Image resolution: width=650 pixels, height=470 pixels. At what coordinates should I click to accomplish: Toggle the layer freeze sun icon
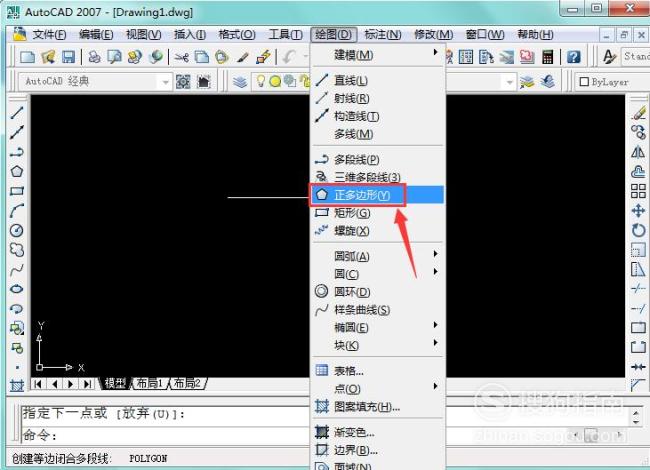coord(275,81)
